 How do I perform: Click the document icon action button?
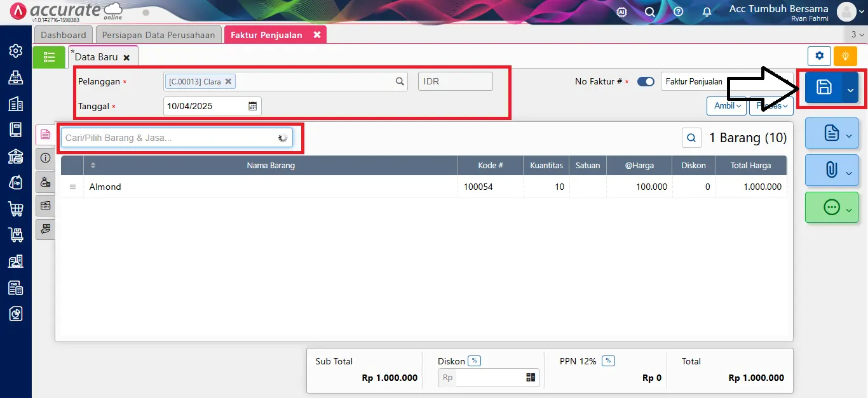point(831,133)
